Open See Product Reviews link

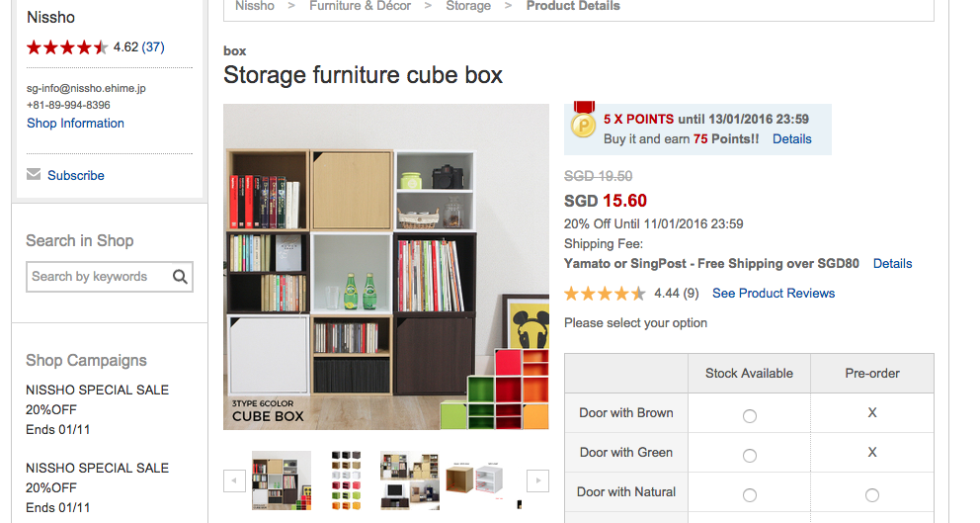coord(774,294)
